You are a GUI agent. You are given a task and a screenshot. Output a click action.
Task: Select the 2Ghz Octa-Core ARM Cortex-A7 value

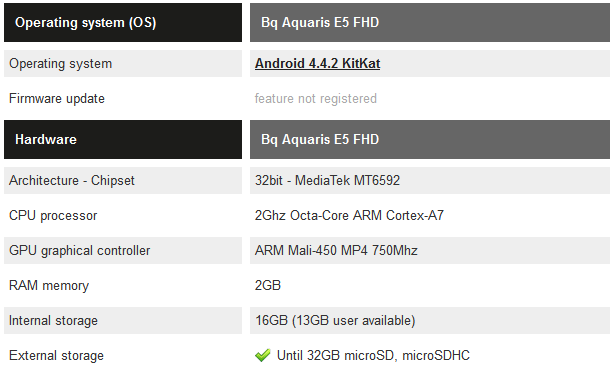tap(349, 215)
